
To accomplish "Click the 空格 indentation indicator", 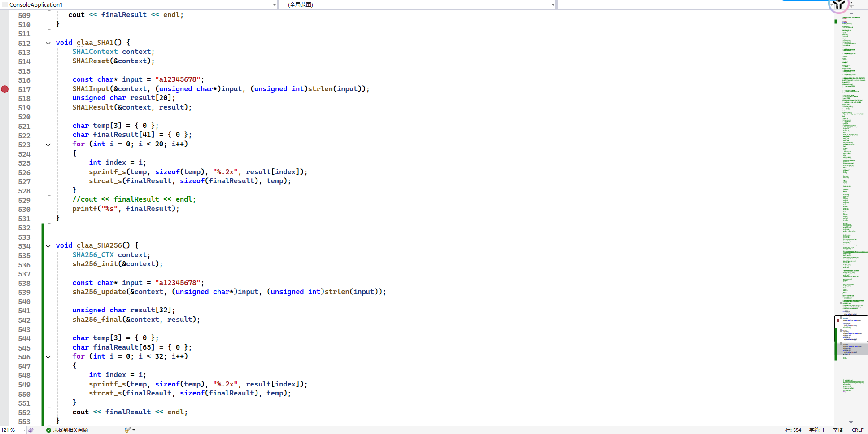I will [x=837, y=430].
